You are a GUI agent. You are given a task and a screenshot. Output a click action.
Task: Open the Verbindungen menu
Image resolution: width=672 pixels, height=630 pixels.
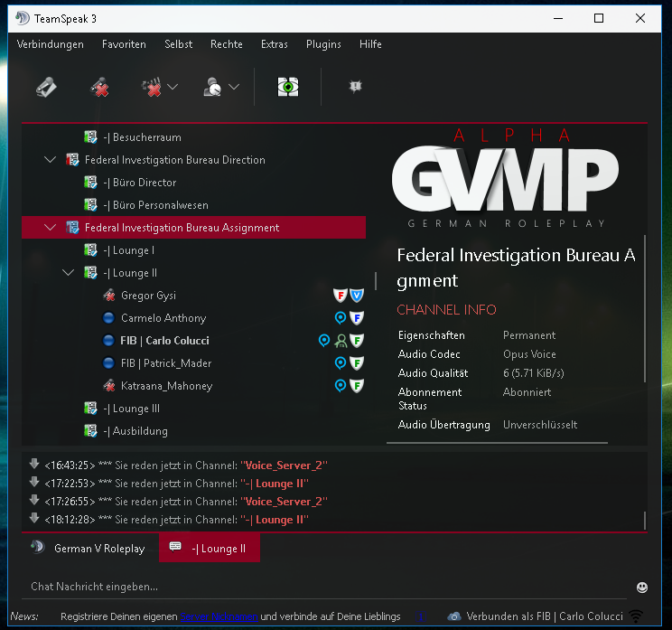click(x=51, y=44)
